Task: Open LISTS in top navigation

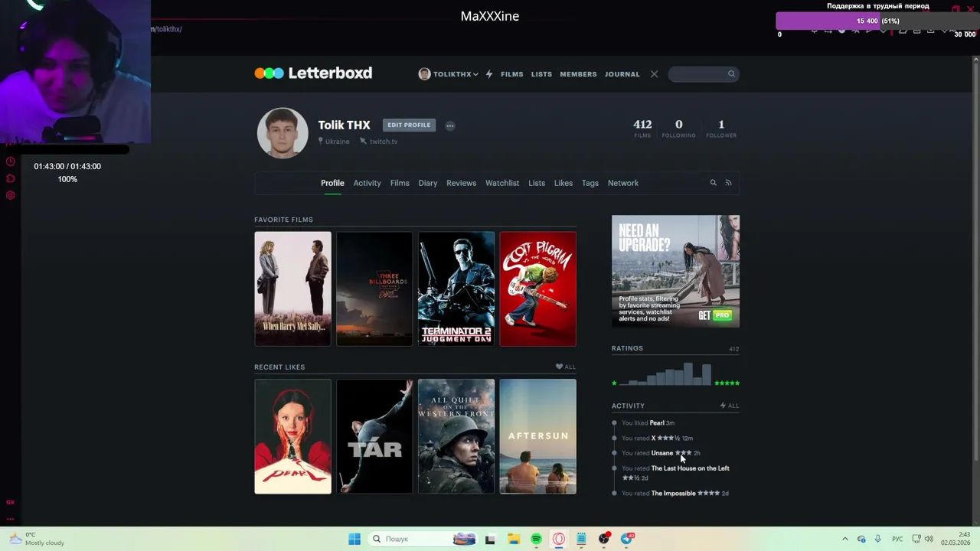Action: point(541,74)
